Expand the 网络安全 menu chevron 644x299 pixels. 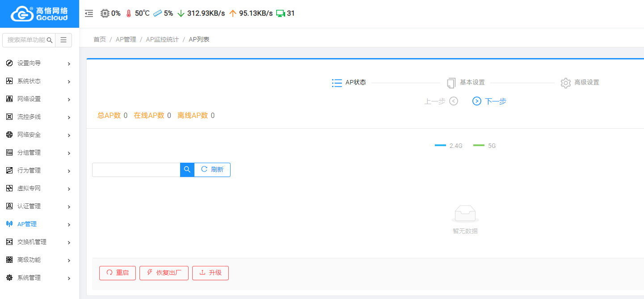69,135
